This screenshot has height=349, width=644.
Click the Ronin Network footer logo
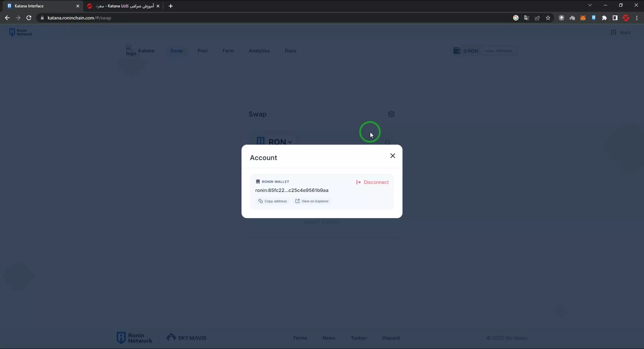click(x=135, y=338)
